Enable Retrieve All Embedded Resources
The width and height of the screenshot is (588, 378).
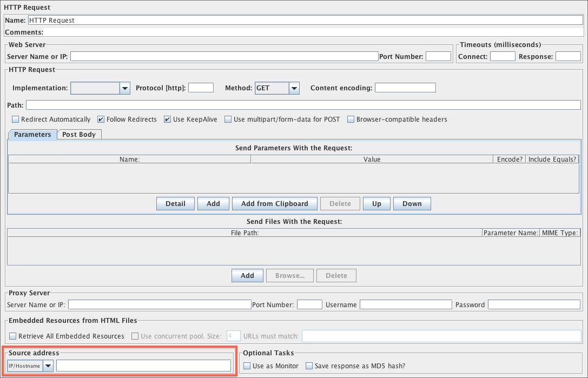(x=13, y=336)
